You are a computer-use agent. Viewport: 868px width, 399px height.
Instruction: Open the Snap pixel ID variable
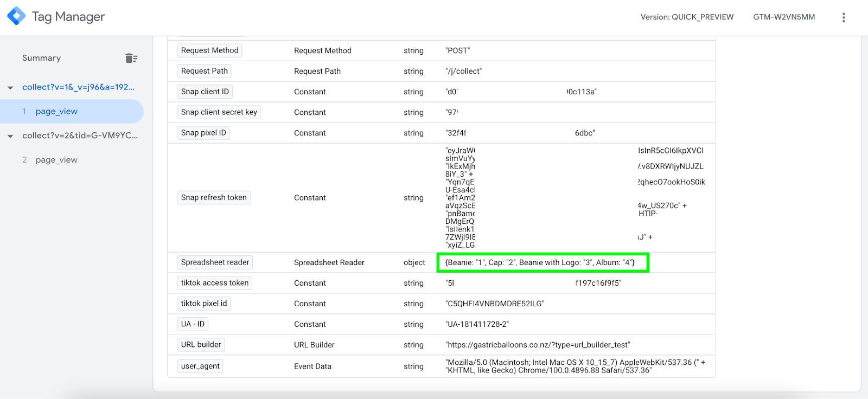pyautogui.click(x=203, y=133)
